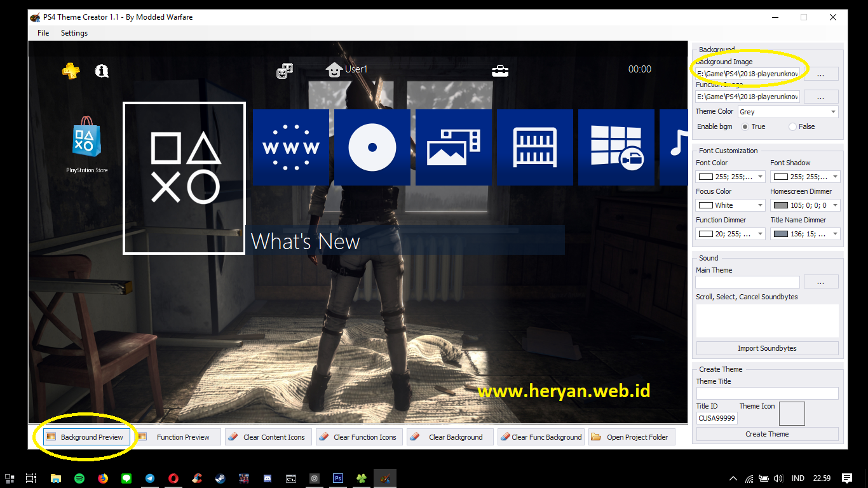Open the Focus Color dropdown showing White
The width and height of the screenshot is (868, 488).
731,205
